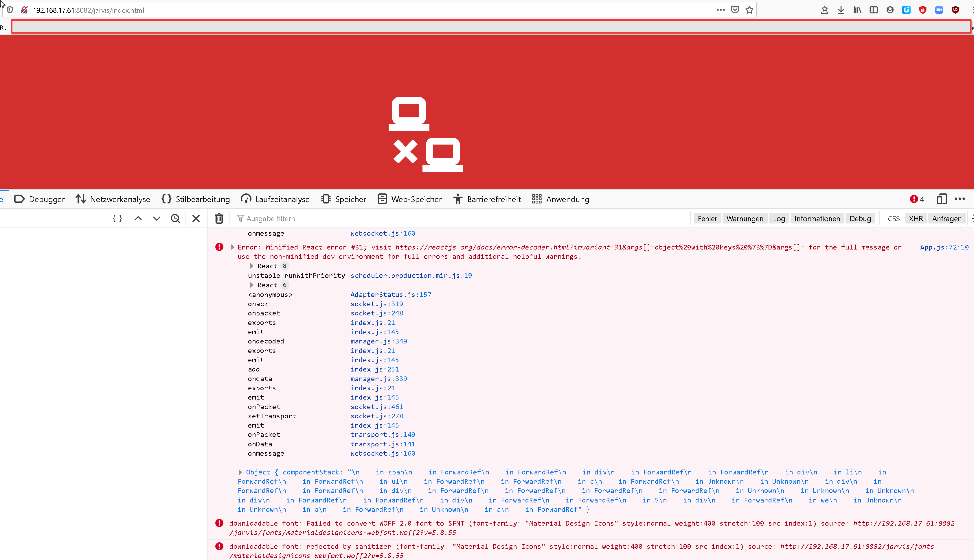Open the devtools three-dot menu
The image size is (974, 560).
coord(959,199)
